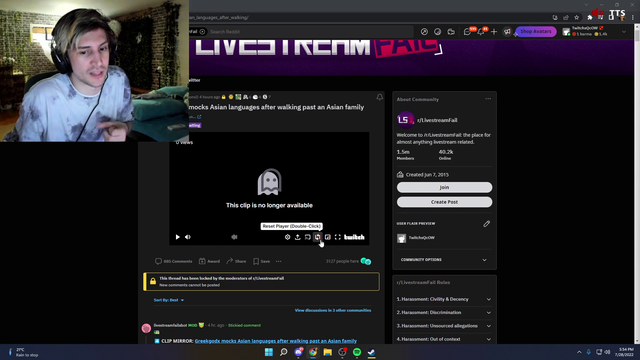Open the Sort By: Best dropdown
640x360 pixels.
[169, 300]
